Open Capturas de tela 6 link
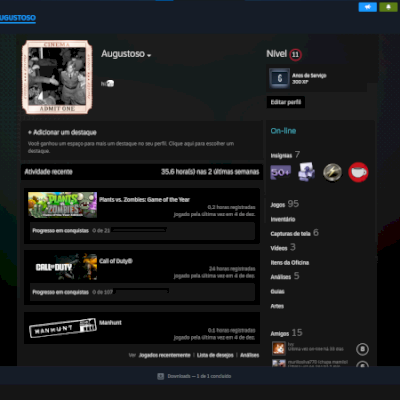The height and width of the screenshot is (400, 400). [x=294, y=233]
